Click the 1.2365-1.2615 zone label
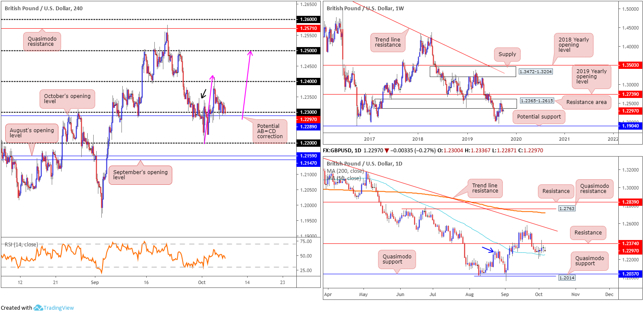This screenshot has width=644, height=314. coord(537,101)
